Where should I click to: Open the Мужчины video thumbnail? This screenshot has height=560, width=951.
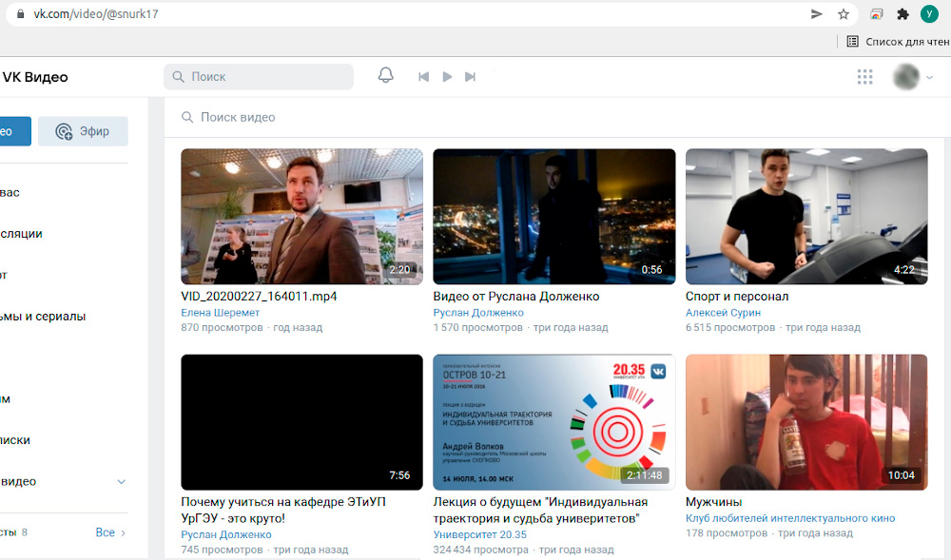[x=805, y=422]
